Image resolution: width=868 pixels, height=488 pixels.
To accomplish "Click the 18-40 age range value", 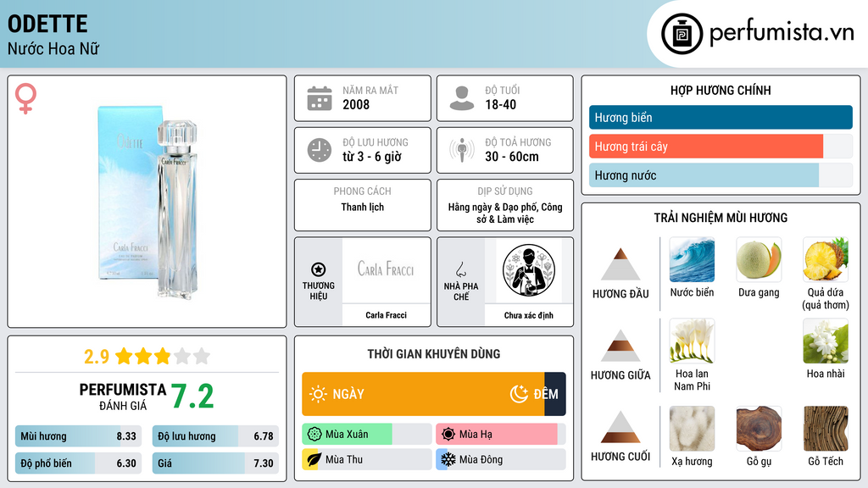I will 500,104.
